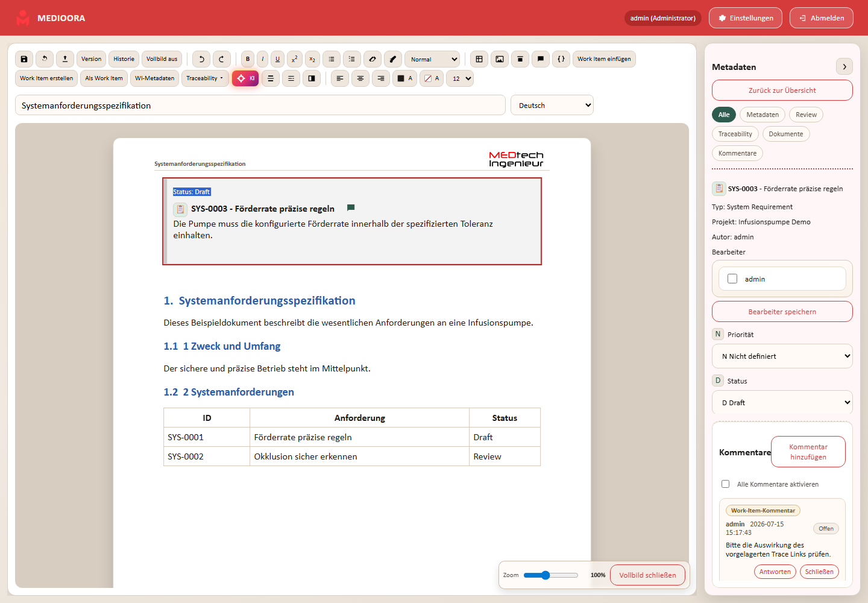Redo the last edit
Screen dimensions: 868x603
coord(222,59)
